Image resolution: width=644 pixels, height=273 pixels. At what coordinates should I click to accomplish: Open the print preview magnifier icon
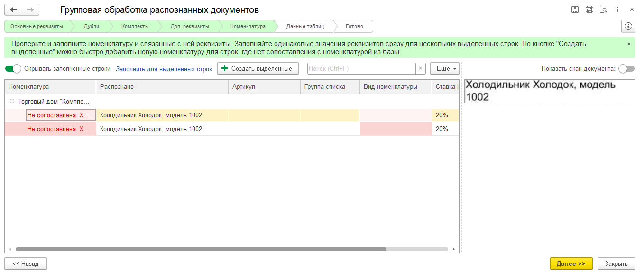click(x=604, y=9)
